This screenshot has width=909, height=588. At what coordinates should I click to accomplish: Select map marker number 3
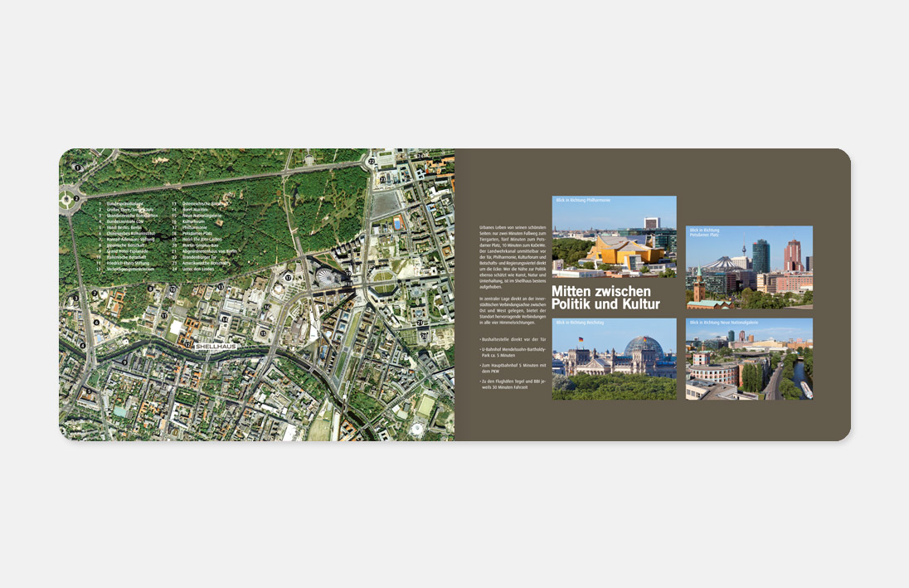[x=75, y=298]
